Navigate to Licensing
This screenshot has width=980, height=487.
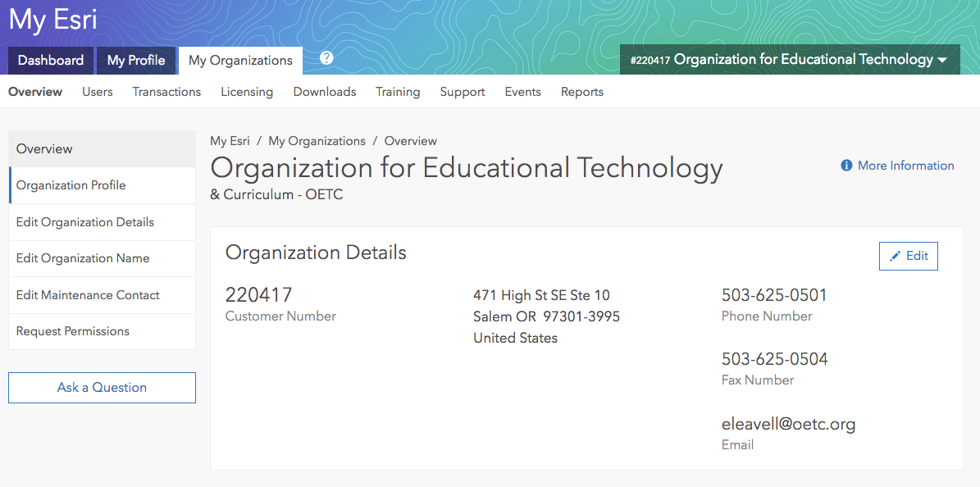tap(247, 92)
